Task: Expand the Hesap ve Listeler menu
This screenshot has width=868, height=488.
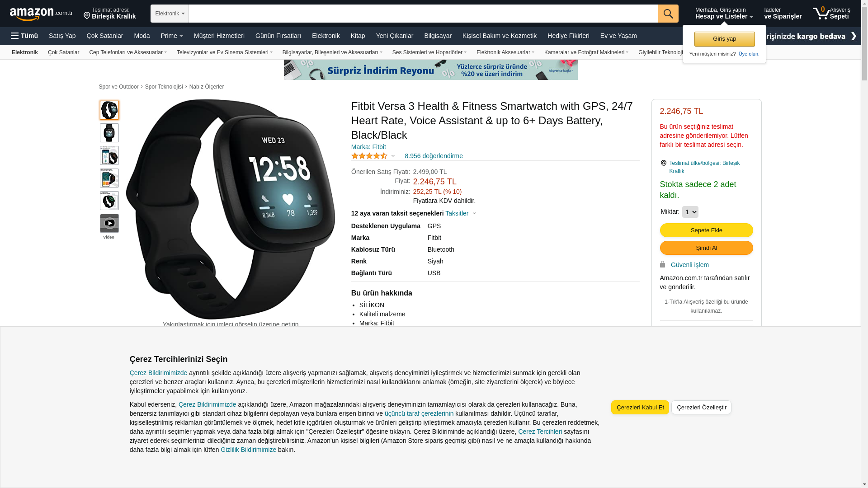Action: [x=724, y=13]
